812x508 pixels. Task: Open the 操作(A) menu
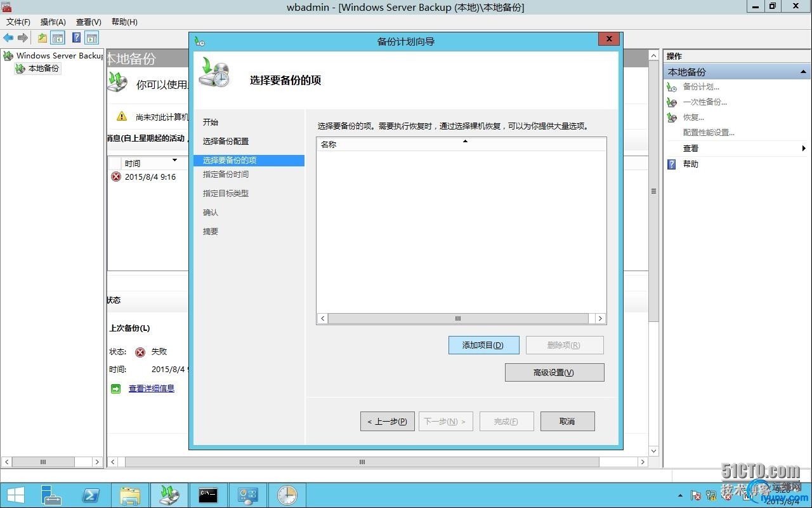pyautogui.click(x=53, y=22)
